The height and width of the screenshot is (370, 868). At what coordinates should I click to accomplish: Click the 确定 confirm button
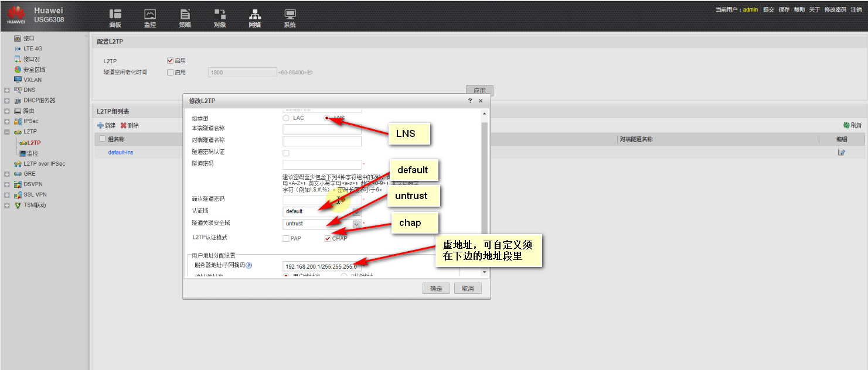point(436,288)
